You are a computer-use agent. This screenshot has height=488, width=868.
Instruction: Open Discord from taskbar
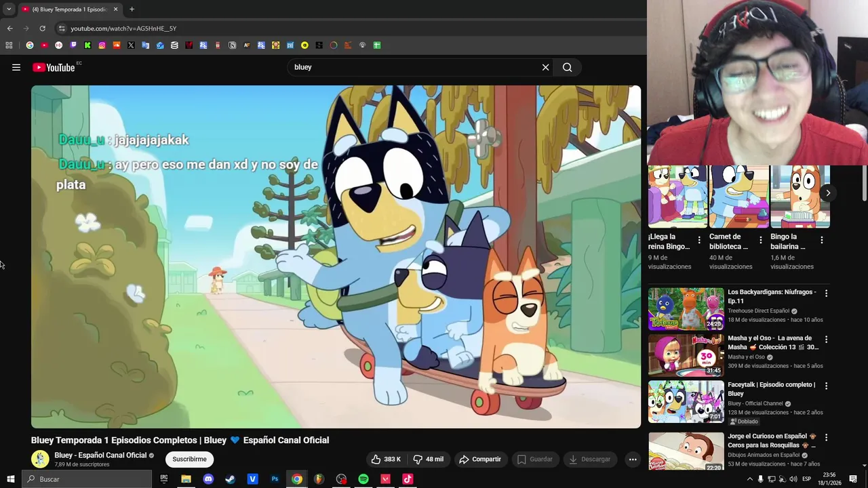tap(208, 479)
